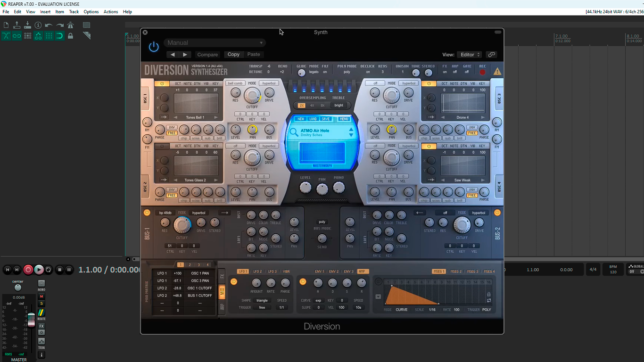The height and width of the screenshot is (362, 644).
Task: Create a new project in REAPER toolbar
Action: [6, 25]
